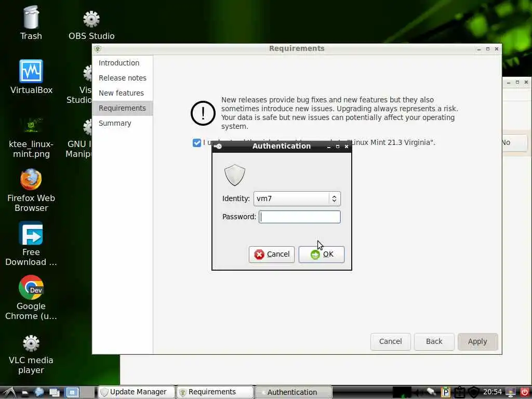Select Summary in the sidebar
This screenshot has width=532, height=399.
coord(122,123)
